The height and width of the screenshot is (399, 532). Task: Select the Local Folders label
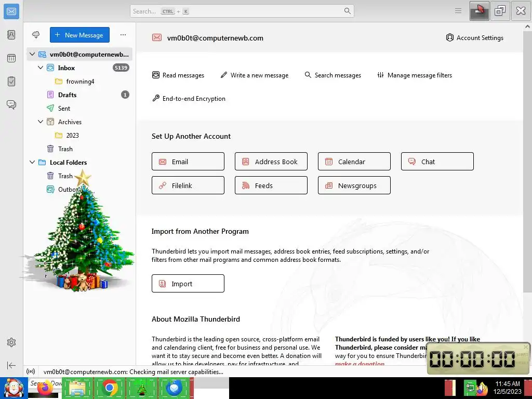[x=68, y=162]
